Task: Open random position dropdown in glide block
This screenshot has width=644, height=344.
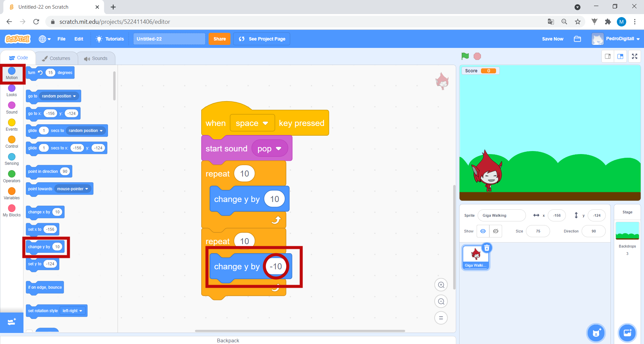Action: (x=86, y=131)
